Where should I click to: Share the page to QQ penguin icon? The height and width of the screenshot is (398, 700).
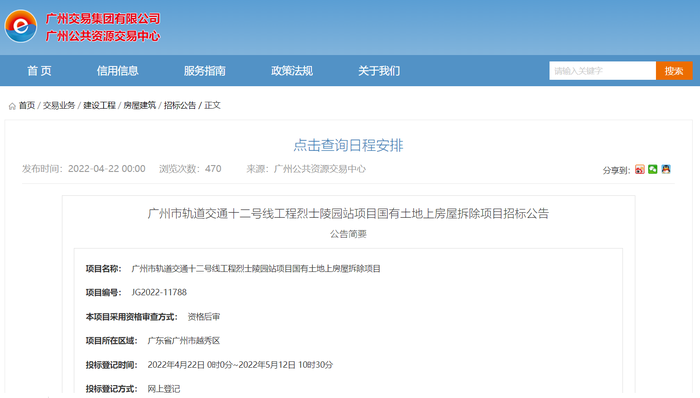pyautogui.click(x=666, y=169)
